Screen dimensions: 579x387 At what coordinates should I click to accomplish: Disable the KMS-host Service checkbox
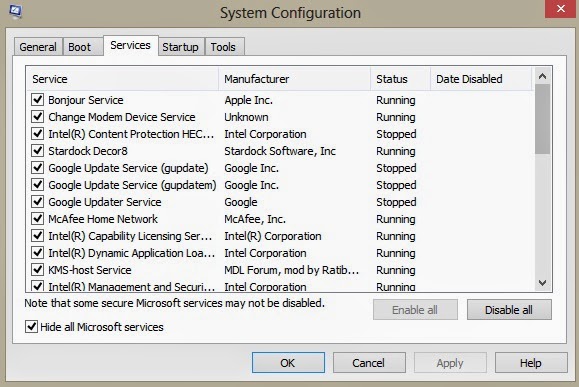tap(37, 269)
